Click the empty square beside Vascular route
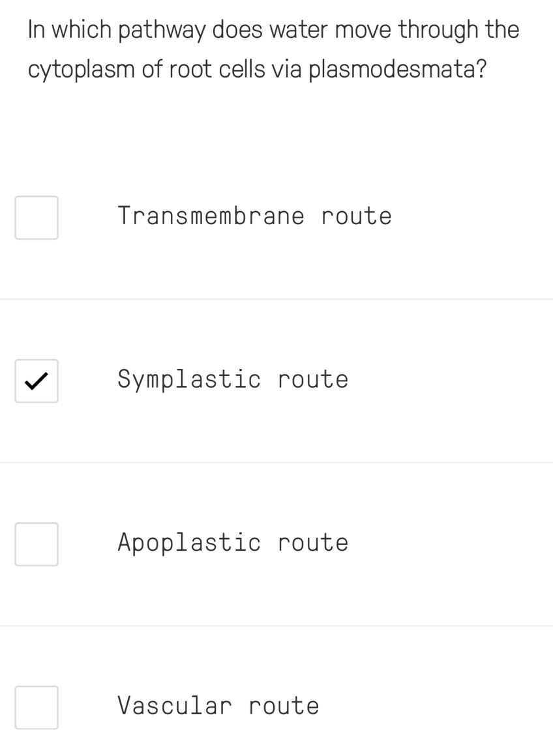Screen dimensions: 553x756 37,707
